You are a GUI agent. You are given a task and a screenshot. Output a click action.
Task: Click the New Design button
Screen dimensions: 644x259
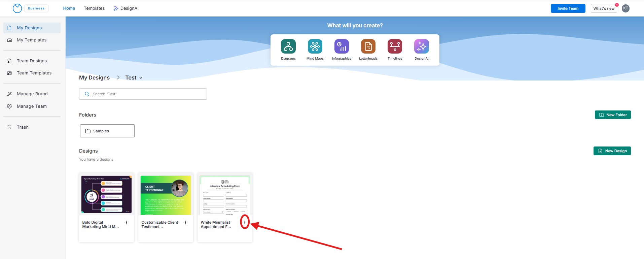[612, 151]
